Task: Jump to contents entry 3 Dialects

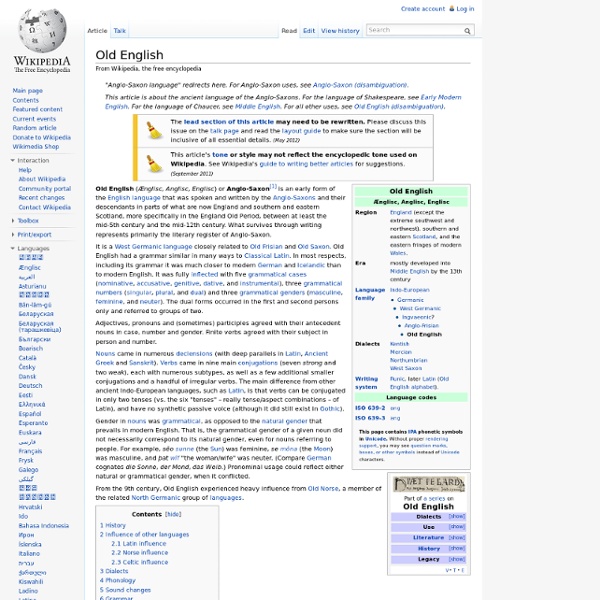Action: (x=114, y=571)
